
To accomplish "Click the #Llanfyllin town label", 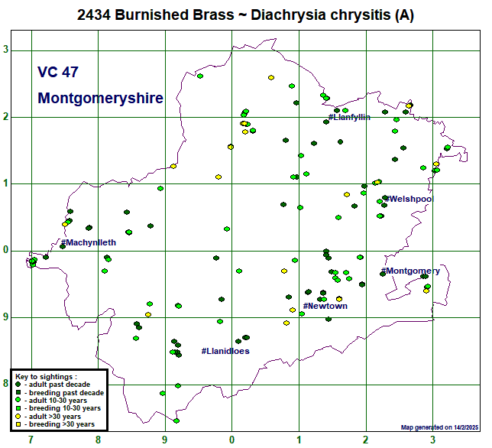I will (349, 117).
